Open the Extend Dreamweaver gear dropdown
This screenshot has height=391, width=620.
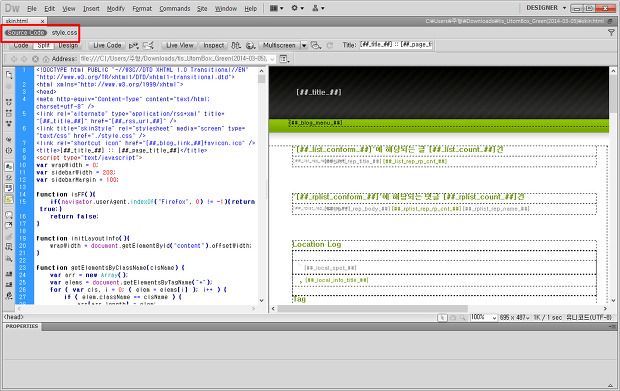pyautogui.click(x=297, y=8)
